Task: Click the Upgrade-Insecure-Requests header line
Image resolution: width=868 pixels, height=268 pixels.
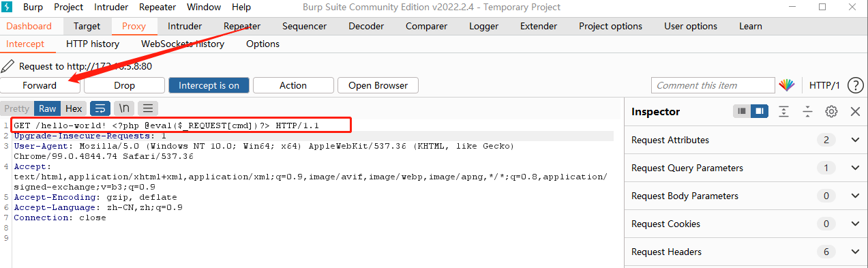Action: [x=90, y=136]
